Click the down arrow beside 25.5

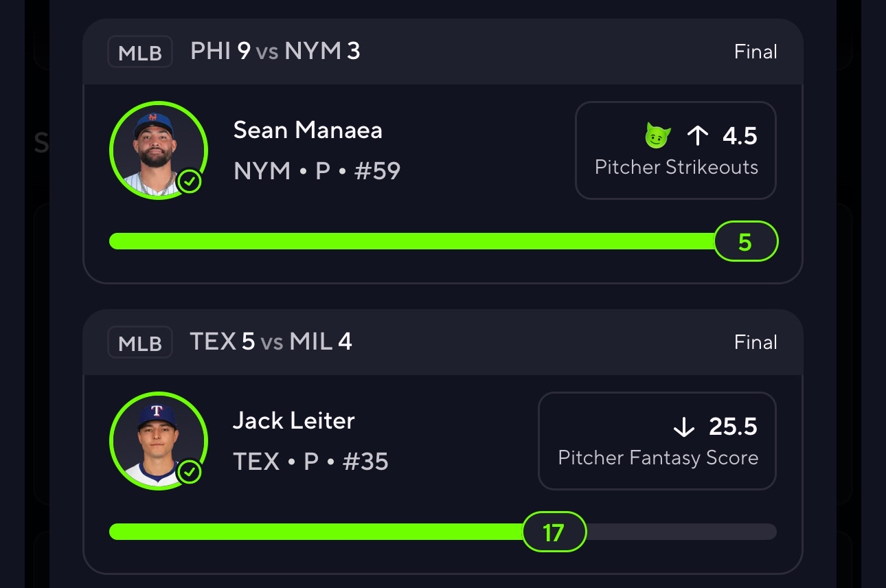coord(684,427)
